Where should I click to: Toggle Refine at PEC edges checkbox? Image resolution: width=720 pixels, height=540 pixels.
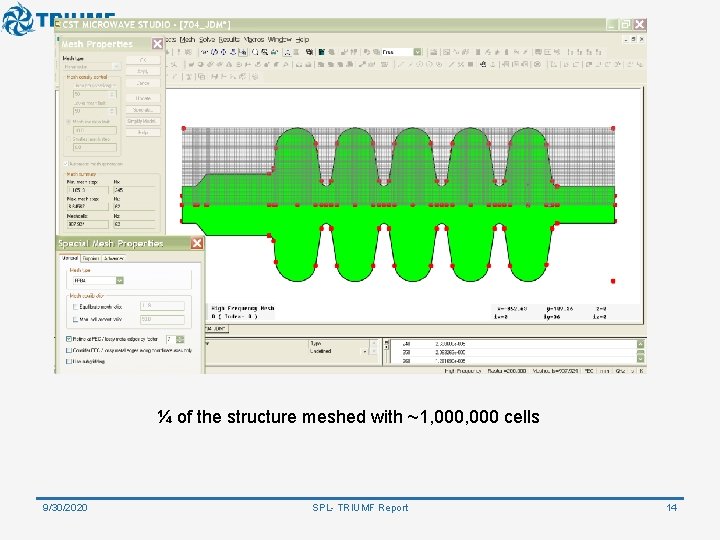click(x=69, y=339)
